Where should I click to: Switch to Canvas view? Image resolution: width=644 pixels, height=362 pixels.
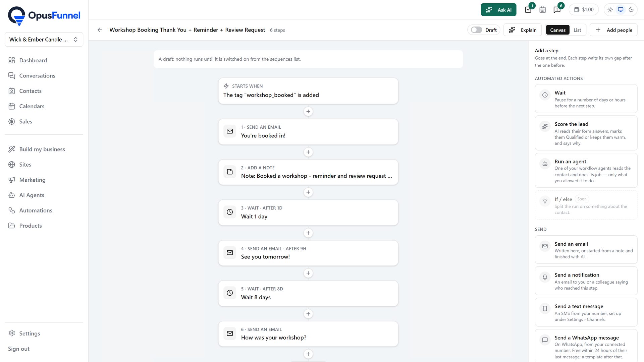pos(557,30)
